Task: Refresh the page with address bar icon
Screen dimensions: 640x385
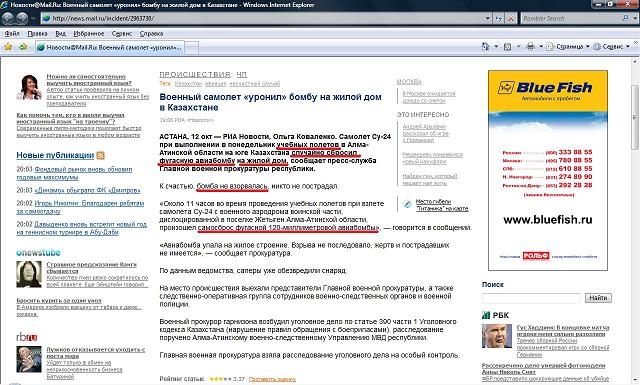Action: [x=499, y=18]
